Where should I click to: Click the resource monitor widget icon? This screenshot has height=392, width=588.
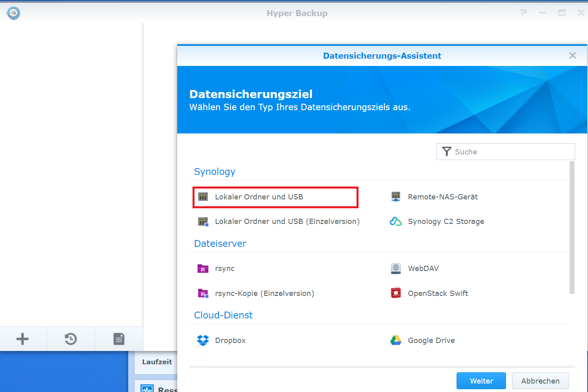(147, 388)
